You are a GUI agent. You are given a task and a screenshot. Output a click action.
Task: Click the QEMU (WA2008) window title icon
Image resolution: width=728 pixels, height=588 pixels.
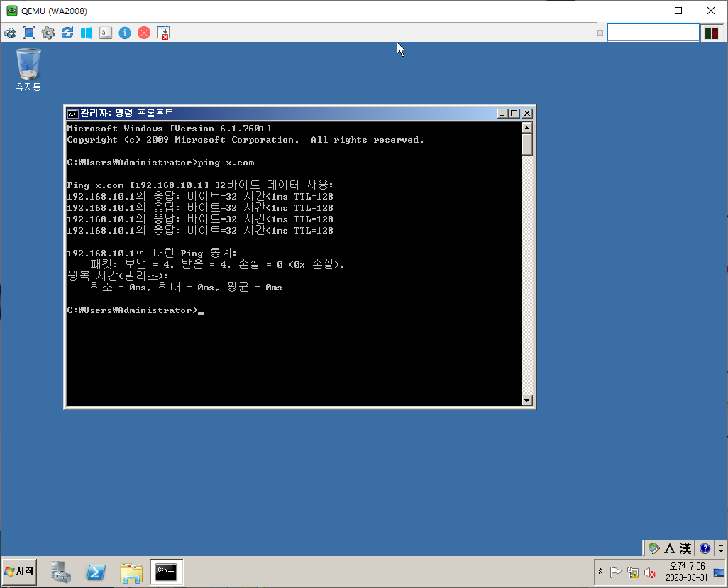12,11
